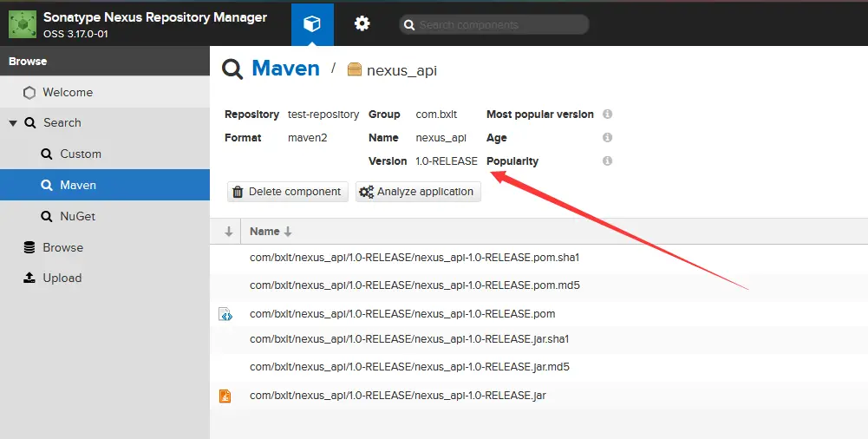Screen dimensions: 868x439
Task: Open the Browse cube icon in header
Action: (312, 24)
